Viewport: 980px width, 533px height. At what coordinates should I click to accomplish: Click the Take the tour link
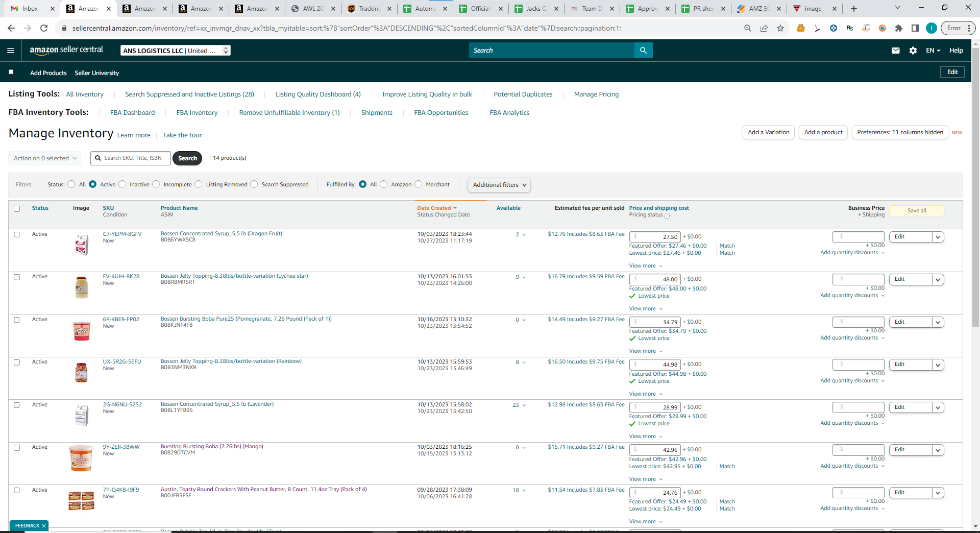click(x=182, y=135)
